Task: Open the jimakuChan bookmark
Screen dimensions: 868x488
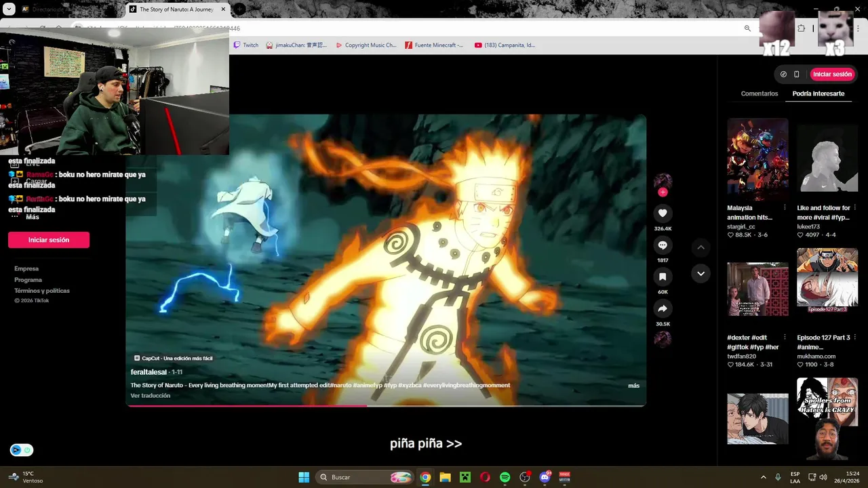Action: [x=296, y=45]
